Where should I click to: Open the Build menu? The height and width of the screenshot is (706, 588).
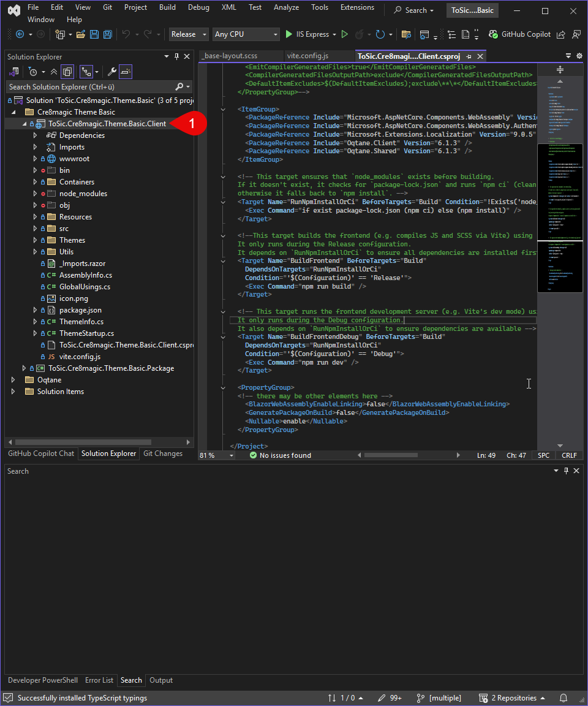(167, 7)
